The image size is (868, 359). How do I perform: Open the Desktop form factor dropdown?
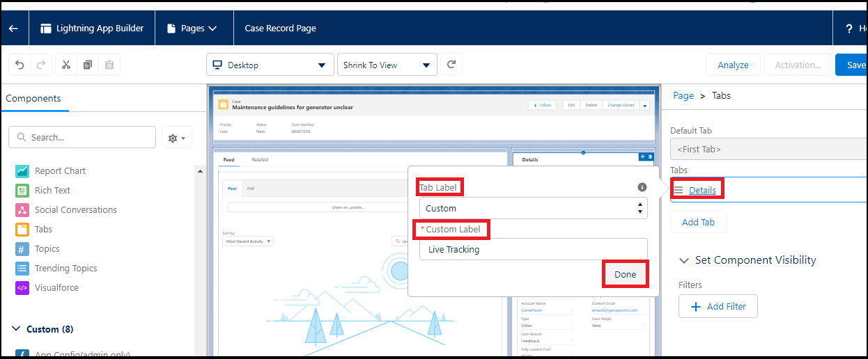(x=270, y=65)
